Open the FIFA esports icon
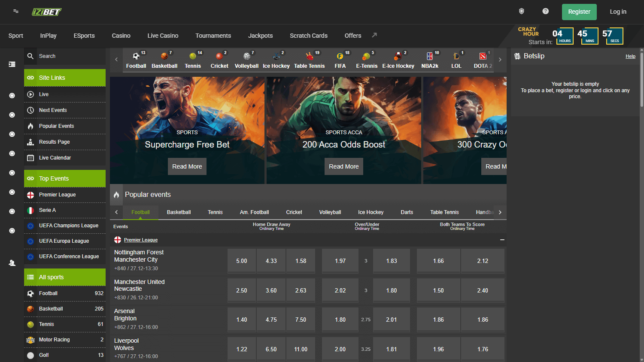The image size is (644, 362). (340, 59)
